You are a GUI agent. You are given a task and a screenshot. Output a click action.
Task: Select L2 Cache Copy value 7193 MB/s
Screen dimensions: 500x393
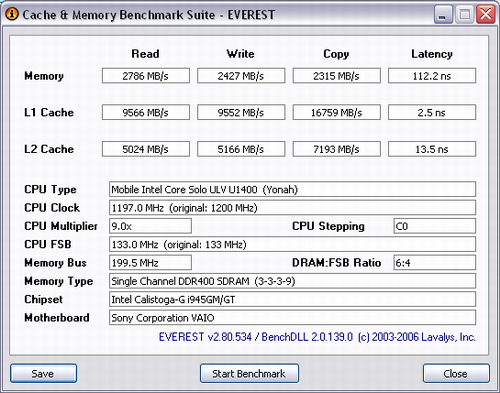tap(337, 149)
